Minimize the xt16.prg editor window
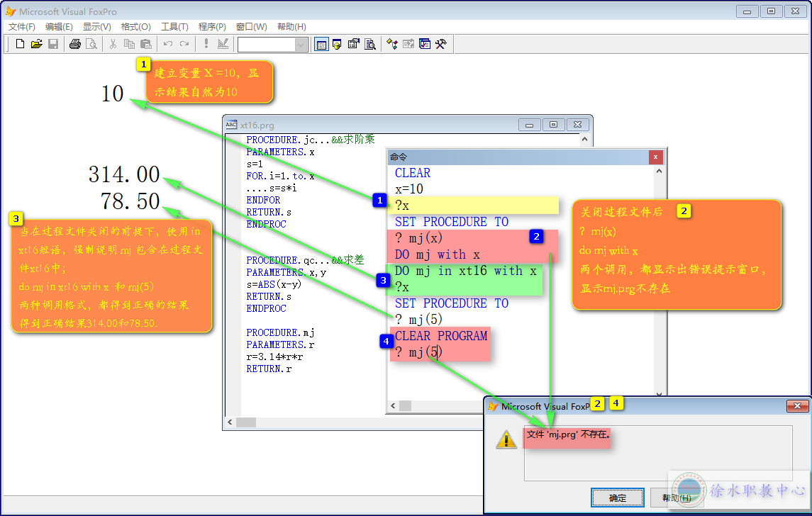 point(529,125)
